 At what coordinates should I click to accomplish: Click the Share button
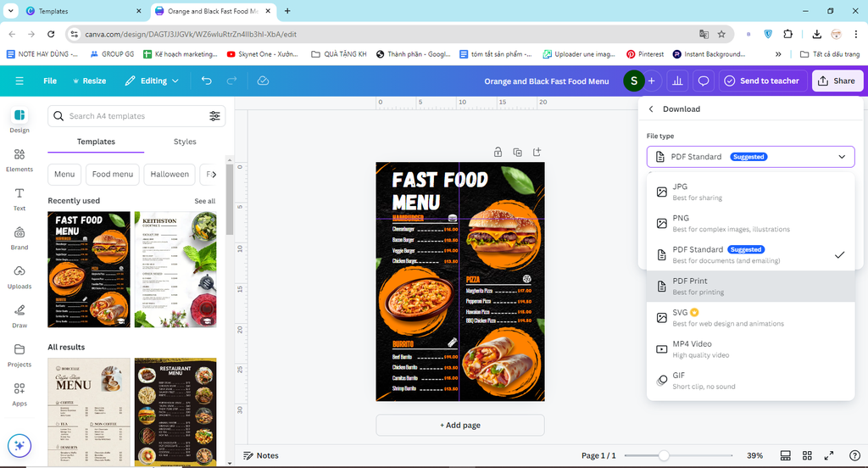837,81
